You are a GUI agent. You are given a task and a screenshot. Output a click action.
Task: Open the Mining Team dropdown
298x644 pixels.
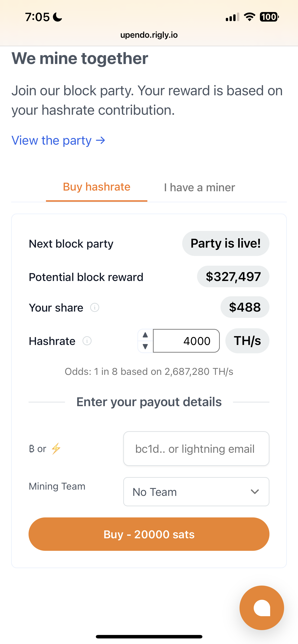coord(196,492)
